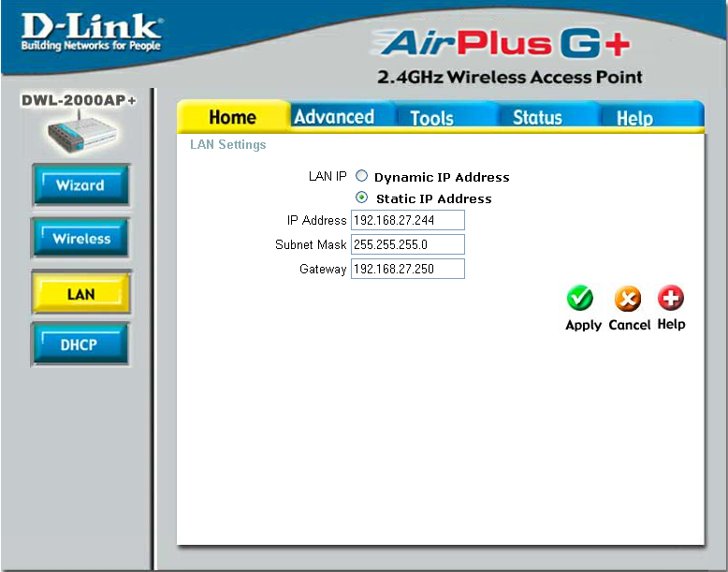Click into the Subnet Mask field
Viewport: 728px width, 572px height.
(x=408, y=244)
